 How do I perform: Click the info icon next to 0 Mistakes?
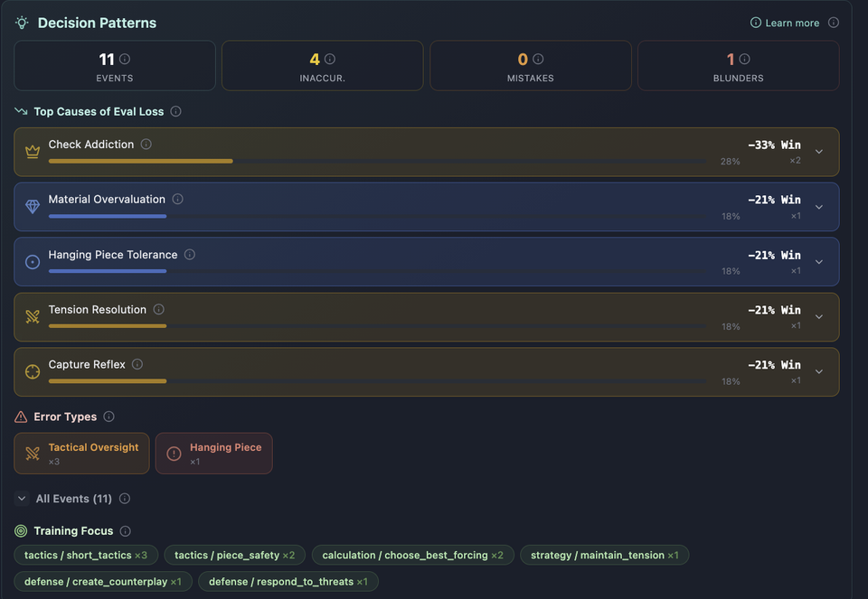coord(538,59)
